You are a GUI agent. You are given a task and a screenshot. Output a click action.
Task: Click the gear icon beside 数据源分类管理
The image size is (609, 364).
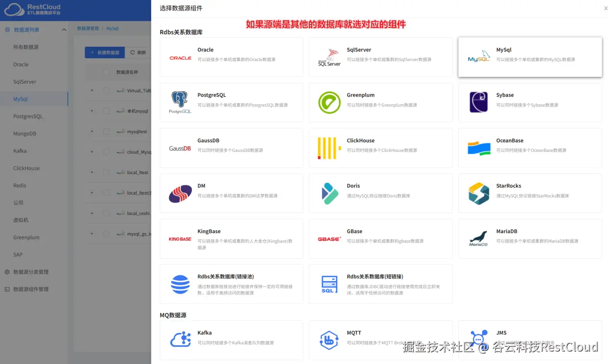click(7, 272)
